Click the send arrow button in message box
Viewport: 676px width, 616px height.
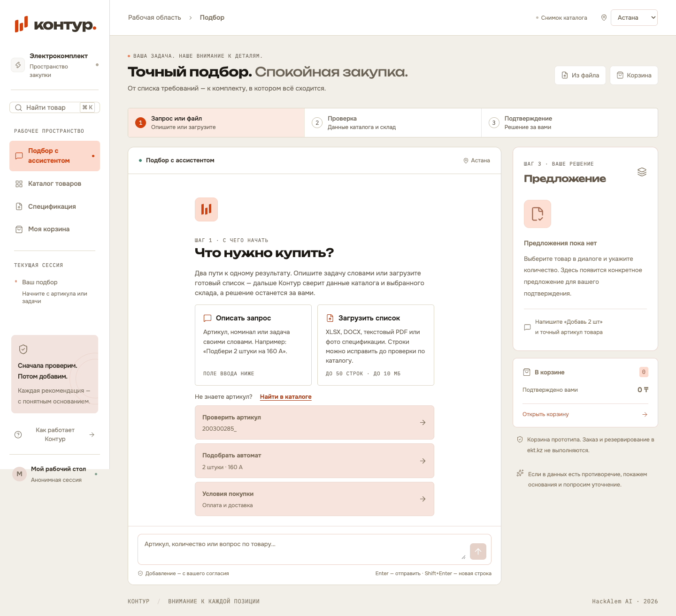(x=478, y=551)
